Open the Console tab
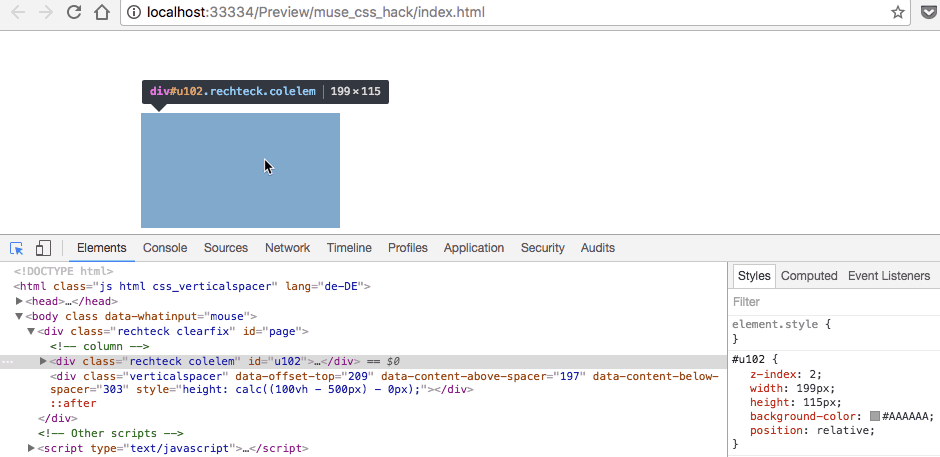This screenshot has width=940, height=457. point(165,248)
